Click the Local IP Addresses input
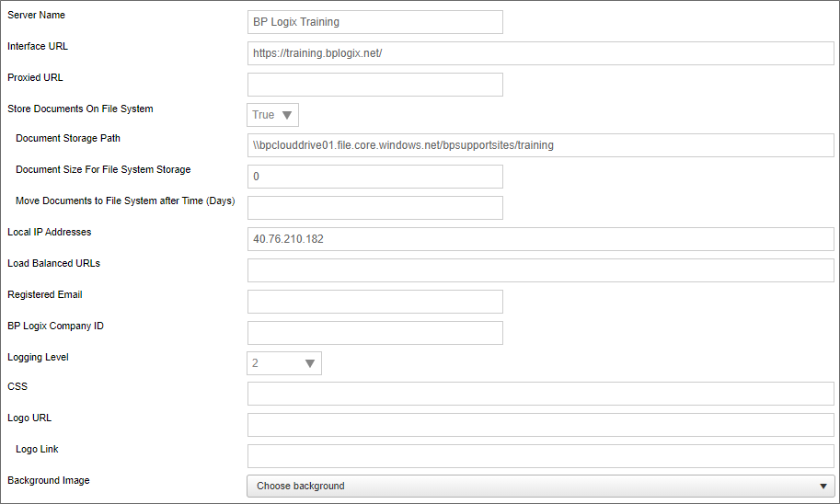 (x=540, y=239)
